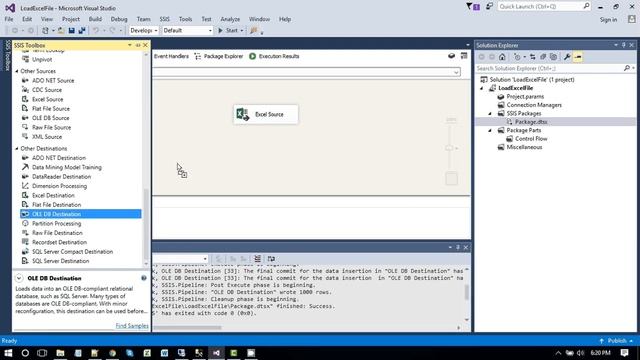The width and height of the screenshot is (640, 360).
Task: Toggle Preview Selected Items in Solution Explorer
Action: click(x=578, y=57)
